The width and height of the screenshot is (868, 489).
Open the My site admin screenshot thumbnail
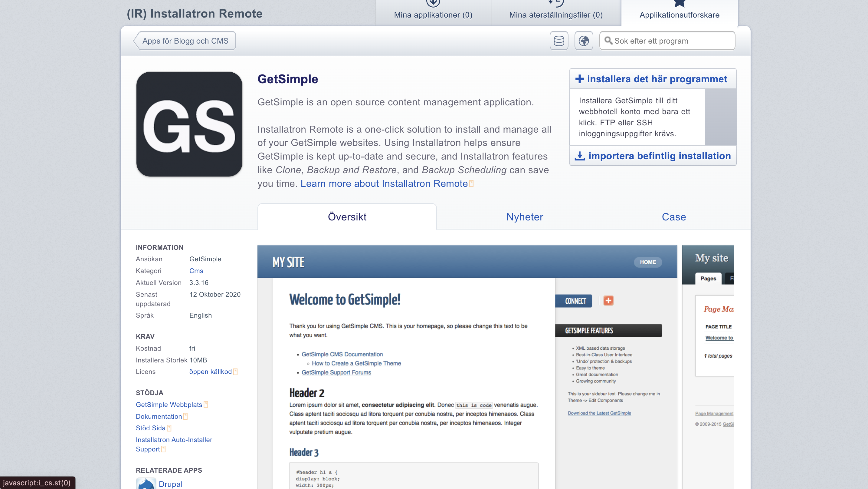pyautogui.click(x=708, y=367)
